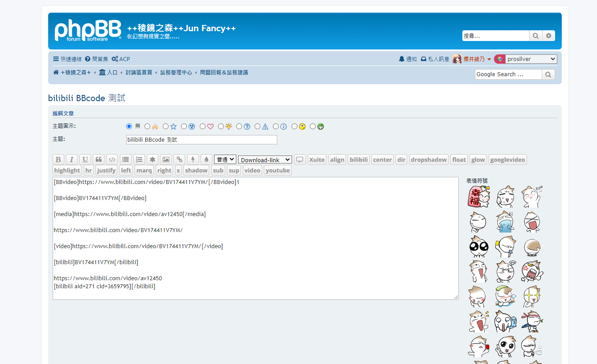Insert a URL with the chain link icon
The width and height of the screenshot is (597, 364).
point(179,160)
